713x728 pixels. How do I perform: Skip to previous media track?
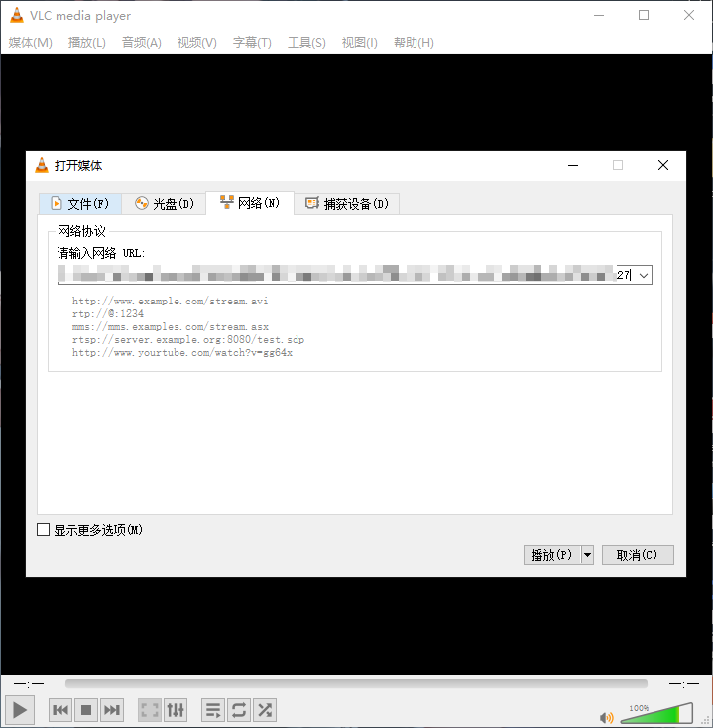tap(60, 710)
